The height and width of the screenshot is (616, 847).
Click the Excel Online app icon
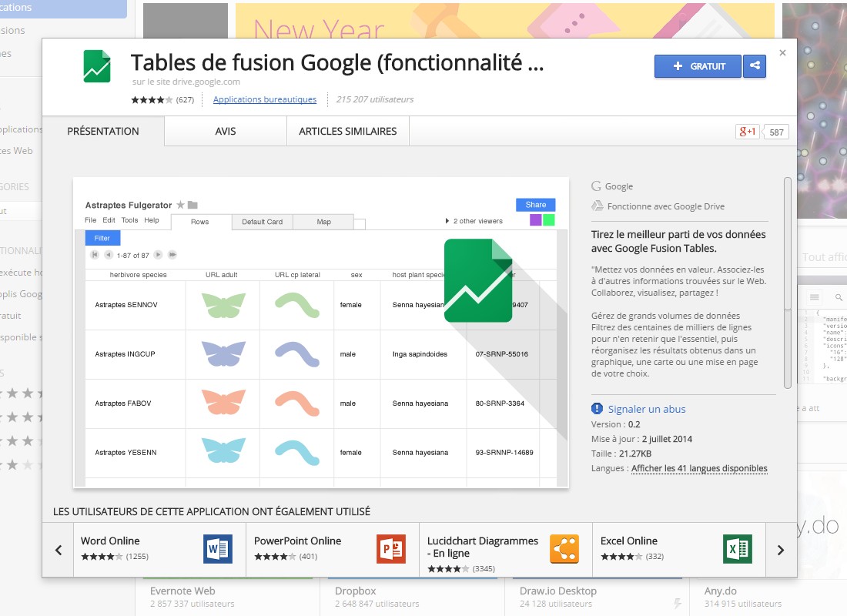point(738,549)
